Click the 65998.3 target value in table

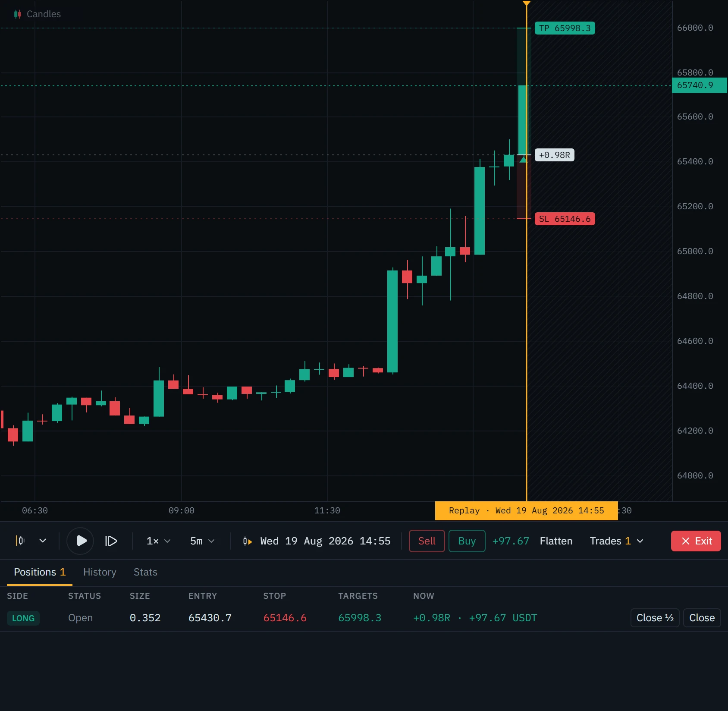click(x=360, y=618)
